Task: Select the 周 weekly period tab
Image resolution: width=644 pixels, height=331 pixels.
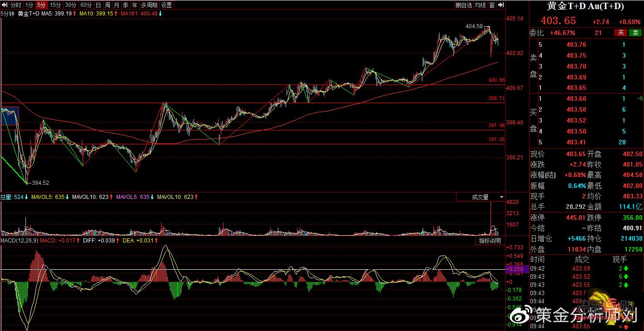Action: 107,5
